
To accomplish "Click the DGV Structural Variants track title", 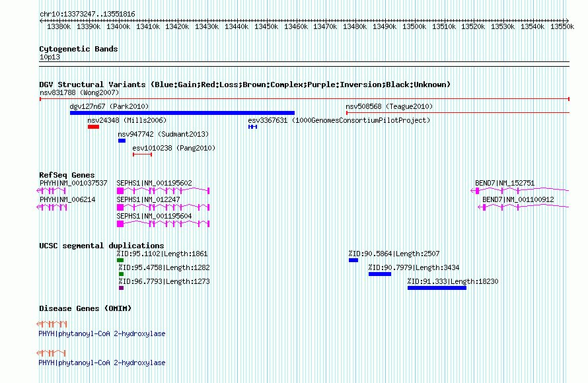I will (x=245, y=85).
